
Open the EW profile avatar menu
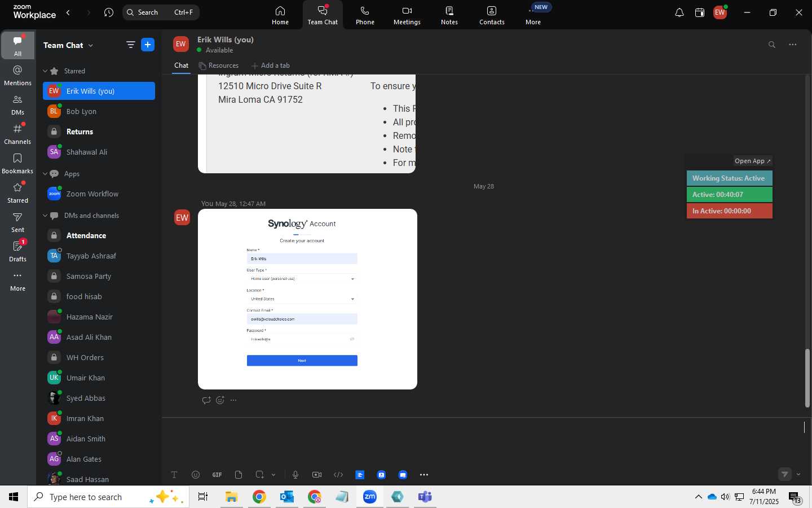(720, 12)
